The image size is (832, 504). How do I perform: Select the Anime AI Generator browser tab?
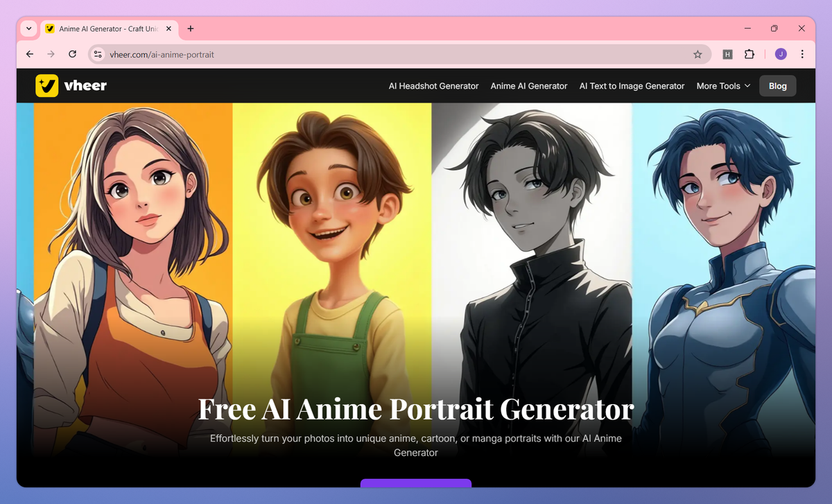tap(107, 28)
